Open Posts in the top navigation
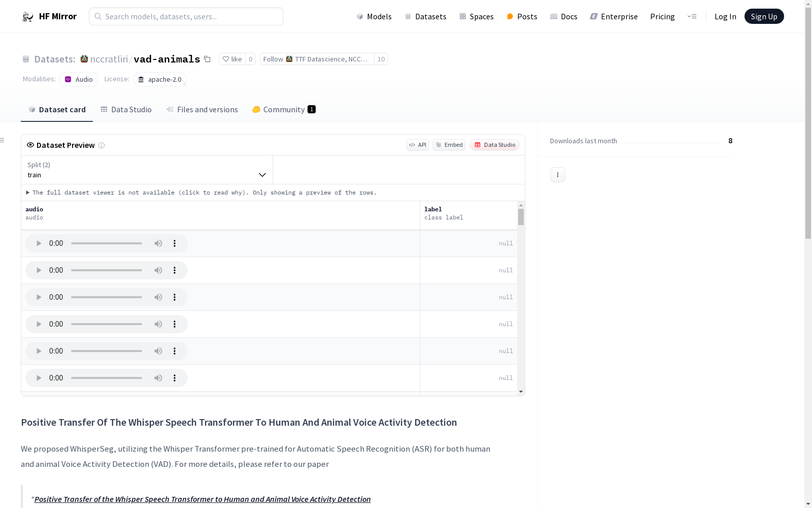This screenshot has height=508, width=812. point(522,17)
